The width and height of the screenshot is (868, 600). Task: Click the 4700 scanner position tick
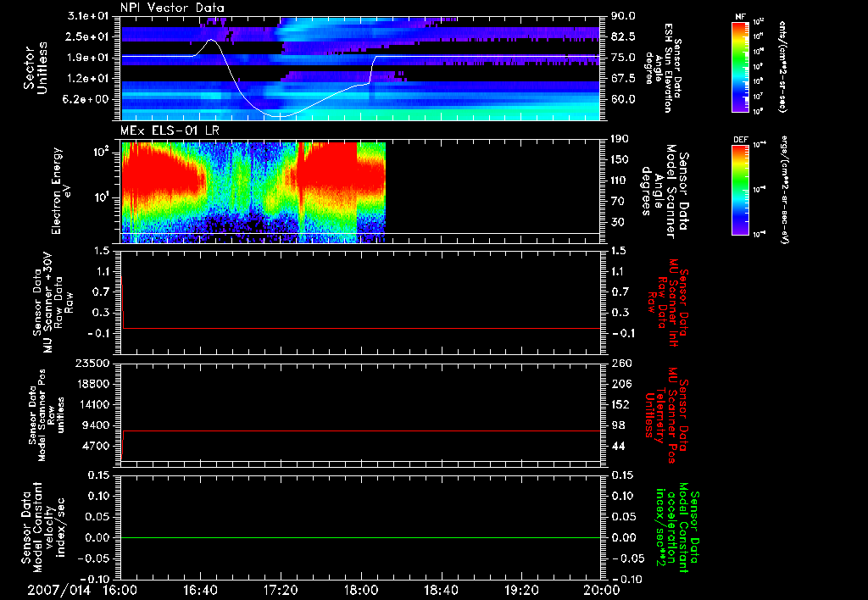pos(96,446)
